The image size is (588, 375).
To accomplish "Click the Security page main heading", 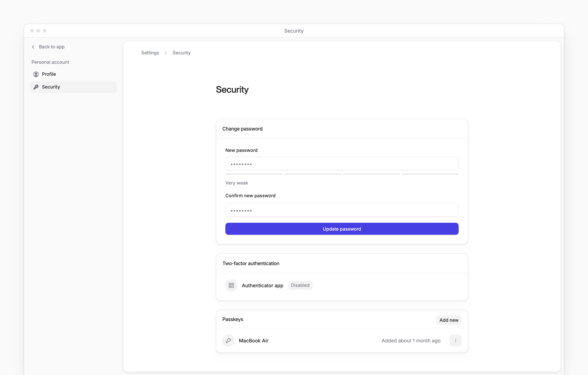I will click(232, 90).
